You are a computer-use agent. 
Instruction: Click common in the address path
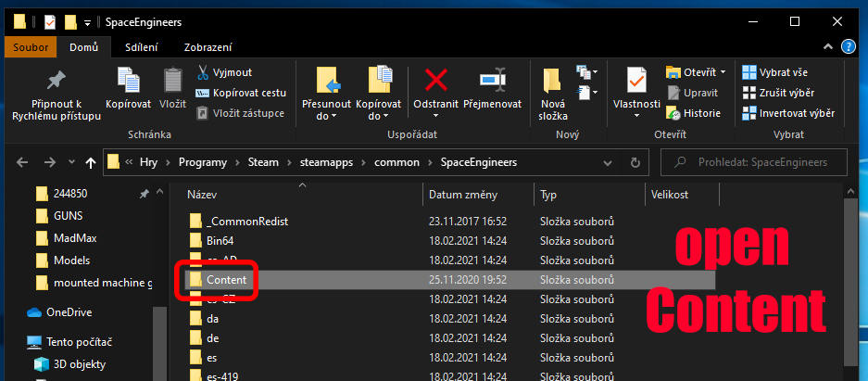point(396,162)
